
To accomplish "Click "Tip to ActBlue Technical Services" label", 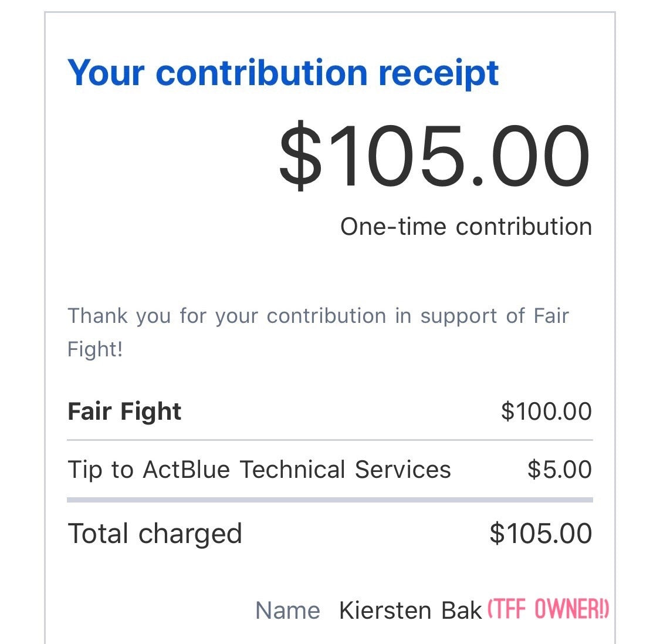I will pyautogui.click(x=259, y=470).
